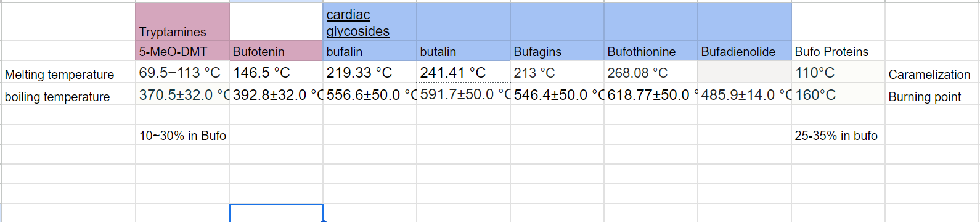Viewport: 980px width, 222px height.
Task: Select the 10~30% in Bufo cell
Action: (182, 135)
